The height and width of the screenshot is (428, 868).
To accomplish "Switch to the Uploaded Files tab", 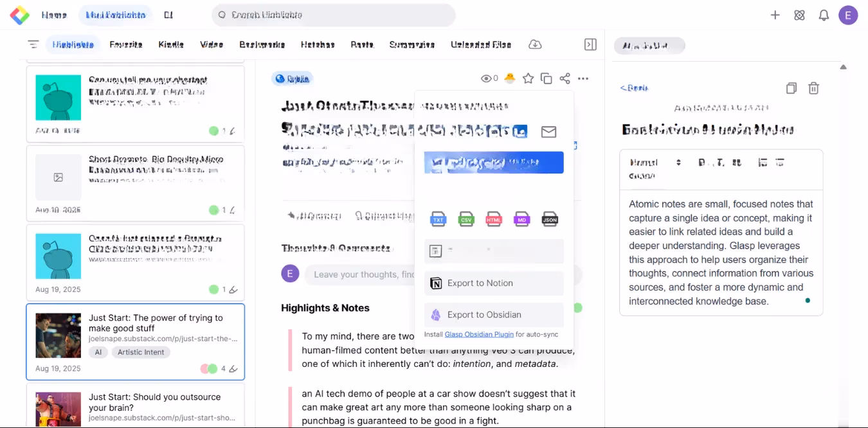I will point(481,44).
